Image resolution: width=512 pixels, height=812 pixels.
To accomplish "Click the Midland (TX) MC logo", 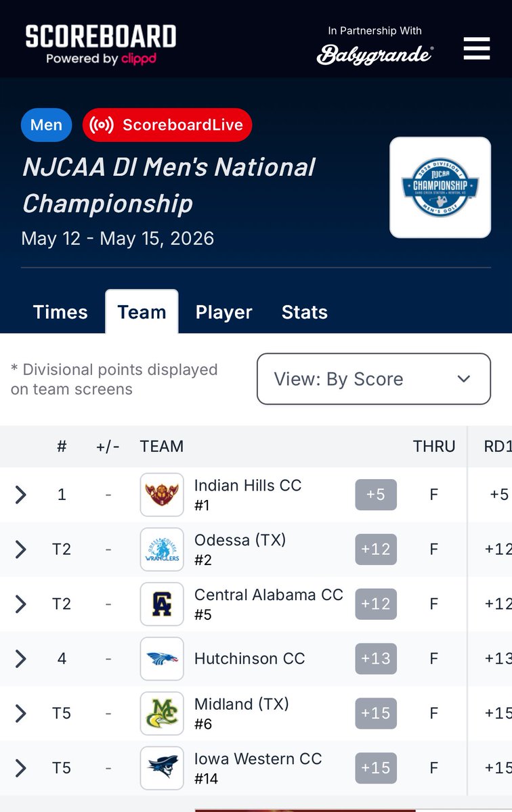I will tap(162, 713).
